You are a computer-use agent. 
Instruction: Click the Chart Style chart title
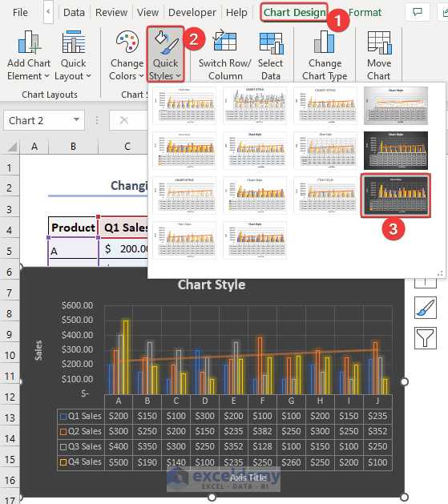click(x=212, y=284)
